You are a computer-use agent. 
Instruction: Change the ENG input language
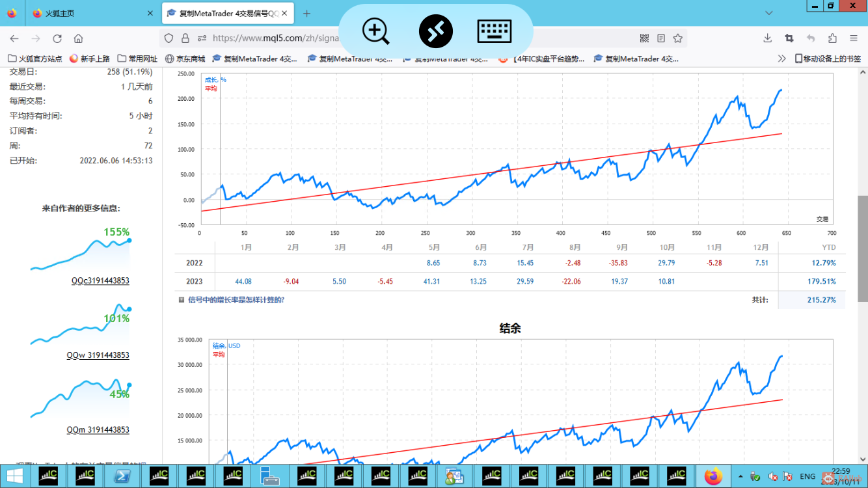click(807, 476)
